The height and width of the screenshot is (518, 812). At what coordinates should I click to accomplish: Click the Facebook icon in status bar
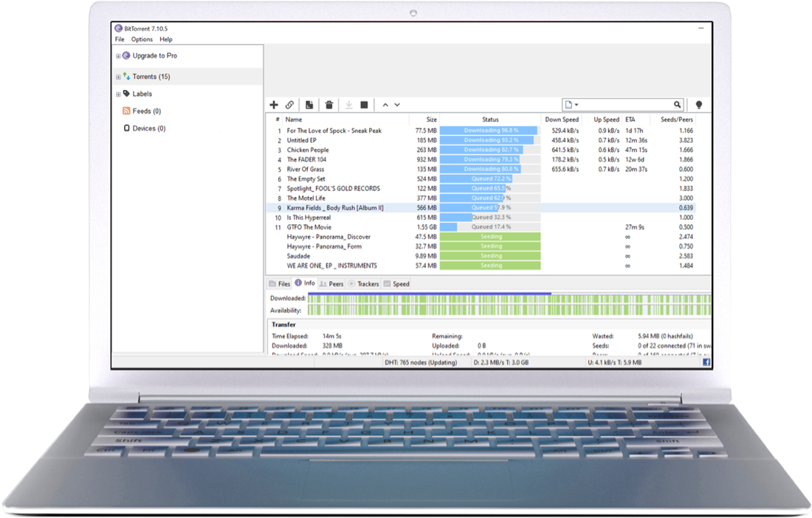[x=705, y=362]
